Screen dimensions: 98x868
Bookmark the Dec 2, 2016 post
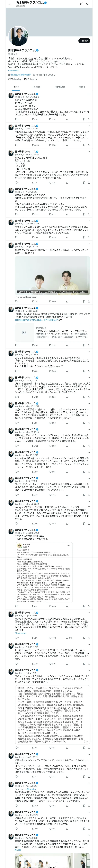84,145
